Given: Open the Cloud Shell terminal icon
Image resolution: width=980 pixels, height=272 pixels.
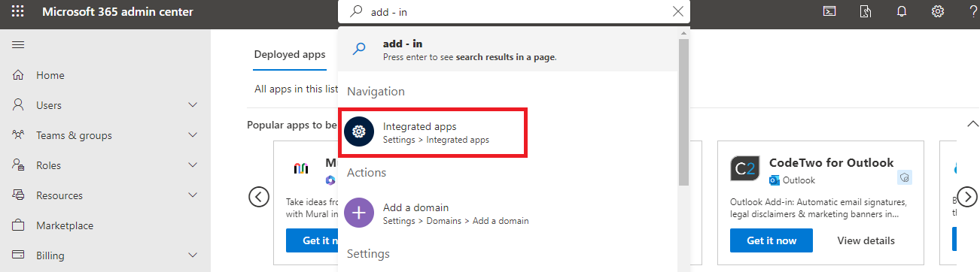Looking at the screenshot, I should (x=829, y=11).
